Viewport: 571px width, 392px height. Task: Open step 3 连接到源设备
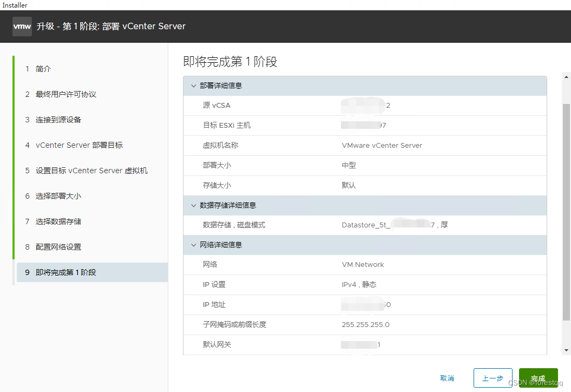pos(53,120)
